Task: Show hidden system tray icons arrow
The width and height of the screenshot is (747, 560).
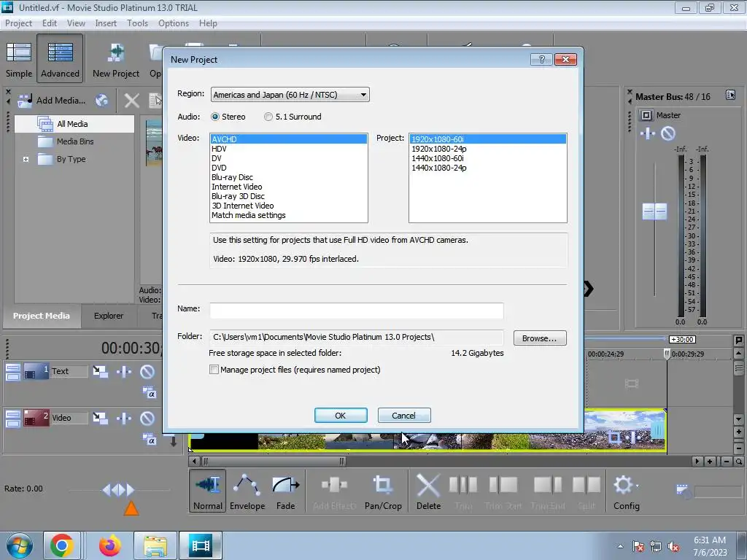Action: pos(620,546)
